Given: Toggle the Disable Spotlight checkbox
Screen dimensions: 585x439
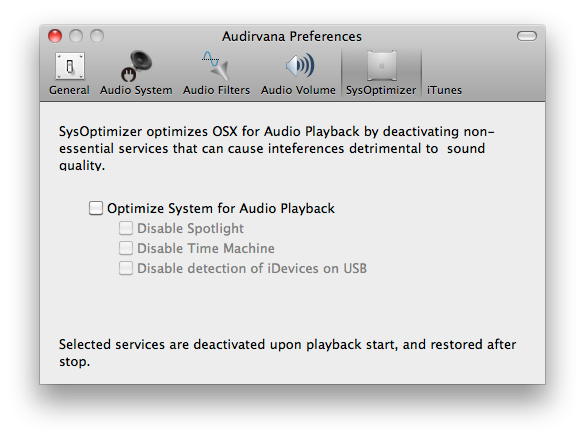Looking at the screenshot, I should pyautogui.click(x=126, y=228).
